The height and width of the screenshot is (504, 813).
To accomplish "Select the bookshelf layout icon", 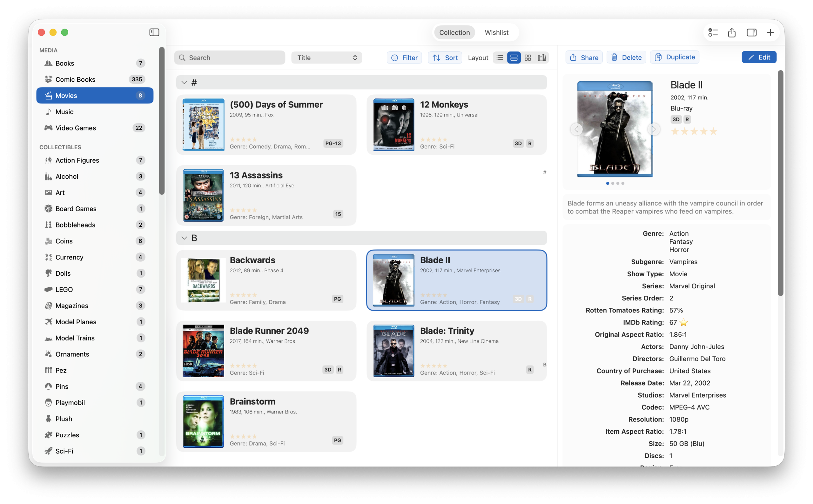I will click(x=542, y=58).
